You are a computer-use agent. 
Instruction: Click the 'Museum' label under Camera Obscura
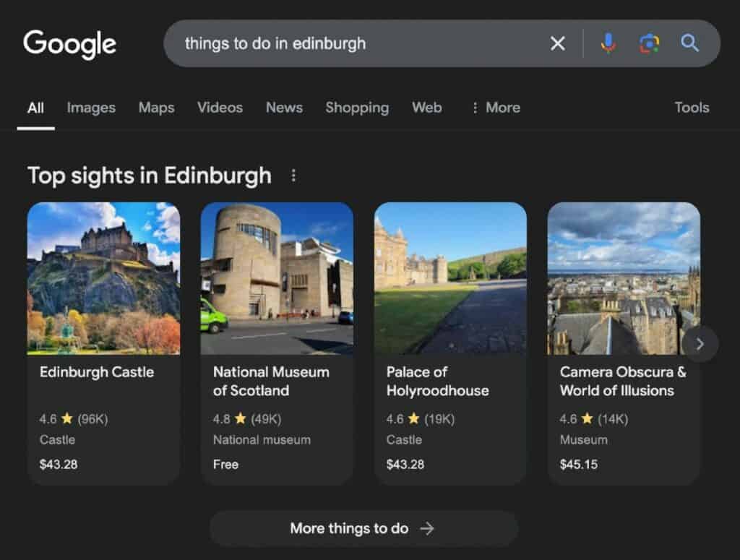pos(584,440)
